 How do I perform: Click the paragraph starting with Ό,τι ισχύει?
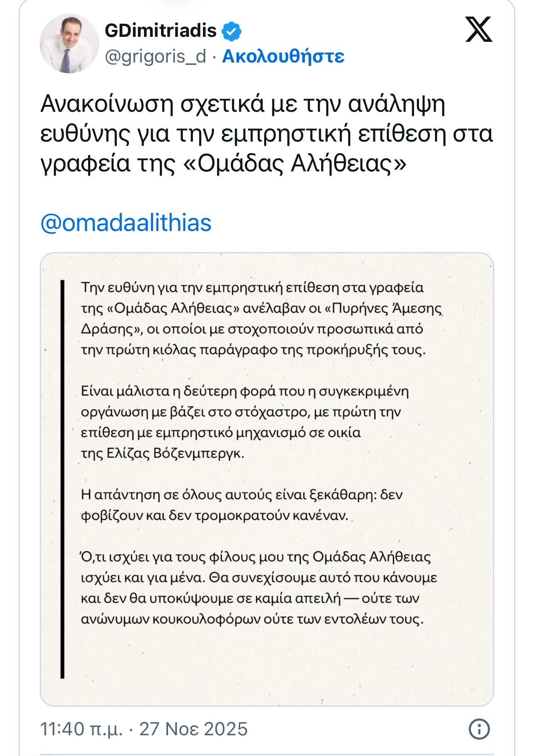(x=259, y=588)
